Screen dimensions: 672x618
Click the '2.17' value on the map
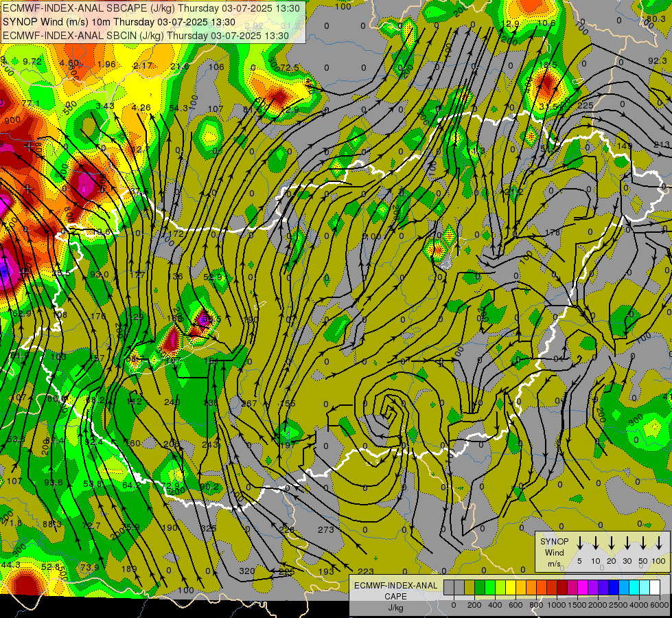143,66
